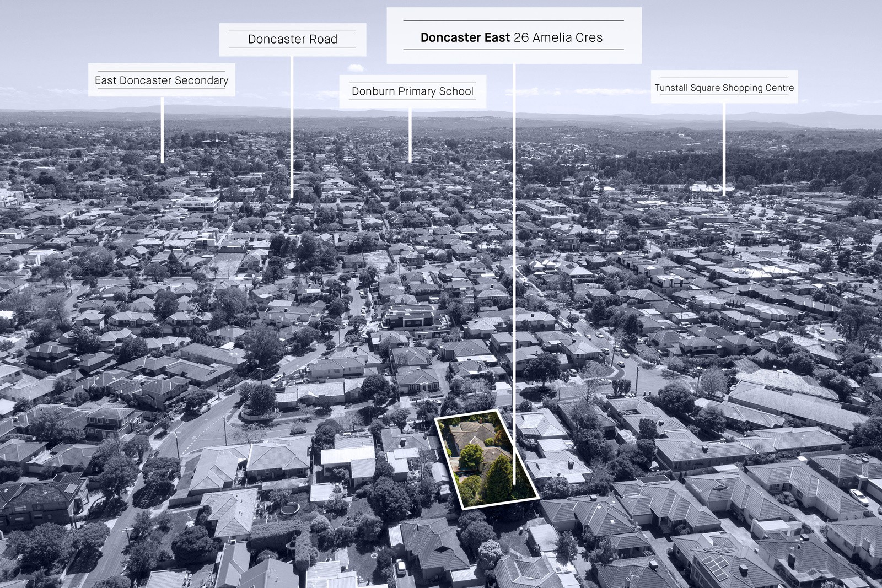This screenshot has height=588, width=882.
Task: Click the pointer line under Tunstall Square label
Action: [x=724, y=148]
